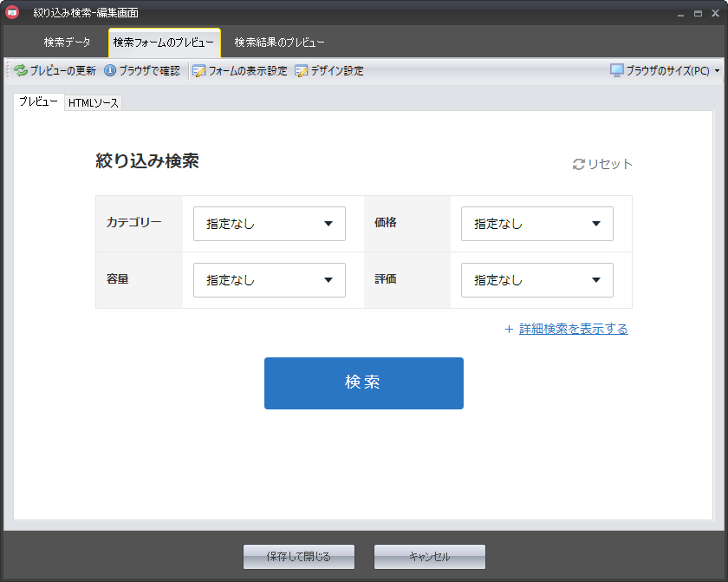Expand the 価格 dropdown
The image size is (728, 582).
[x=536, y=224]
